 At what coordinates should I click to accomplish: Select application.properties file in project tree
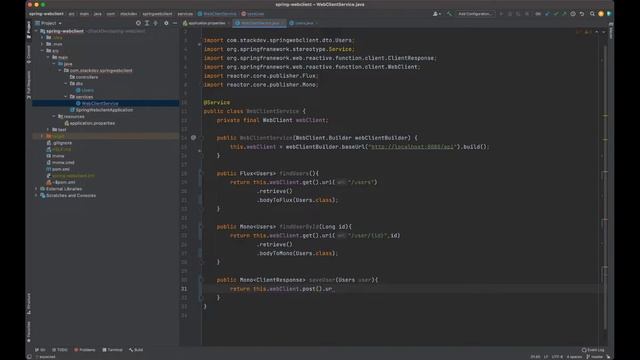[89, 123]
